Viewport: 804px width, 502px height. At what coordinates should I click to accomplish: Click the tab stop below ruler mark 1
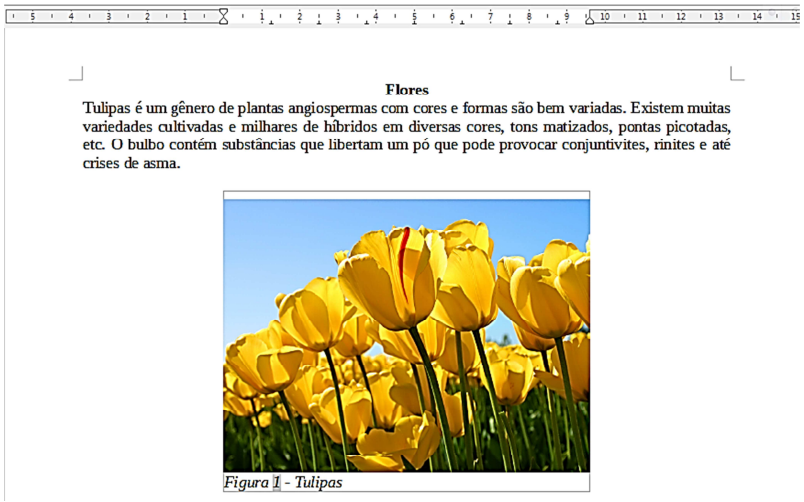tap(270, 24)
